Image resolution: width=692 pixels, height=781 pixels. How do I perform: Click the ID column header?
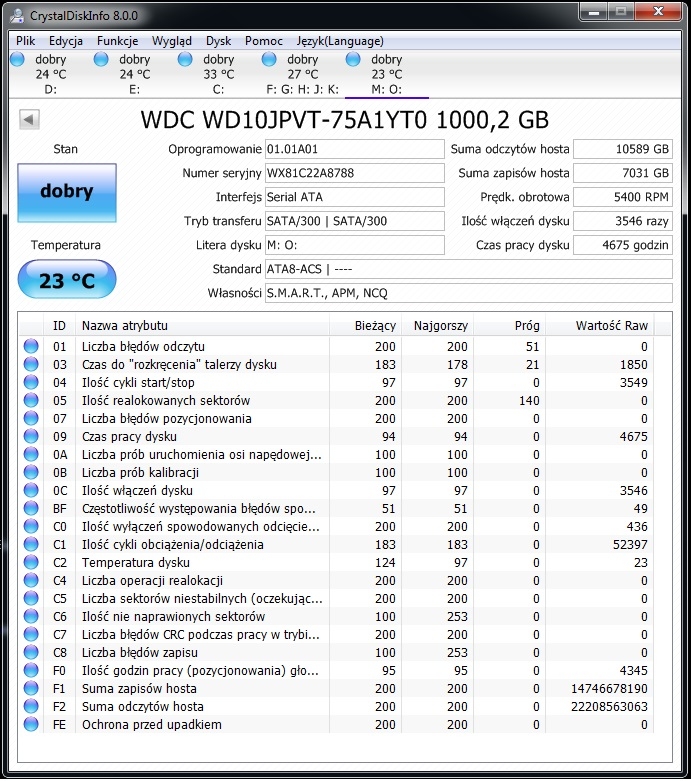pyautogui.click(x=59, y=326)
